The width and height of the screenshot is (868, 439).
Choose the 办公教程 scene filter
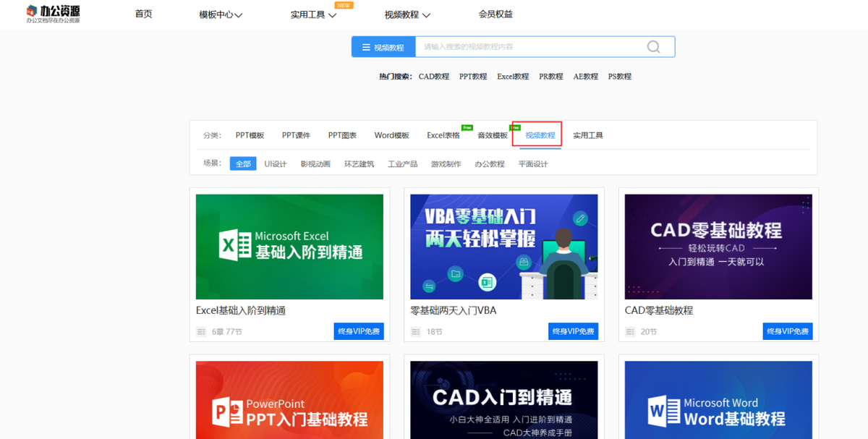[490, 164]
